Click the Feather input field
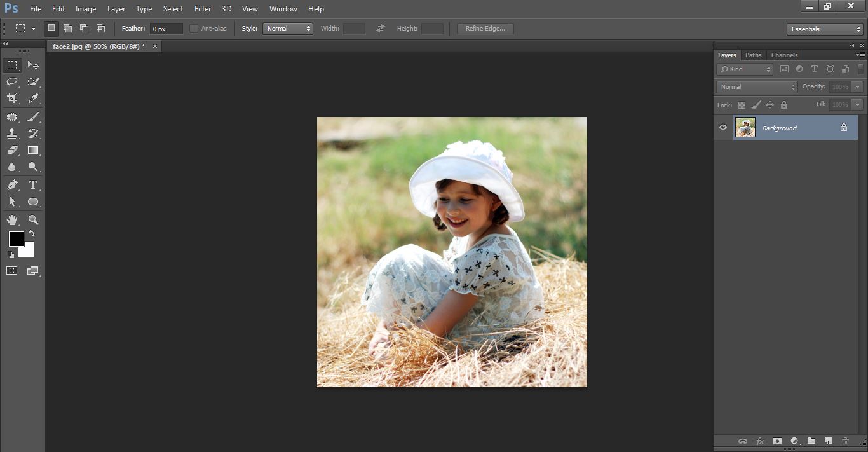 [166, 29]
